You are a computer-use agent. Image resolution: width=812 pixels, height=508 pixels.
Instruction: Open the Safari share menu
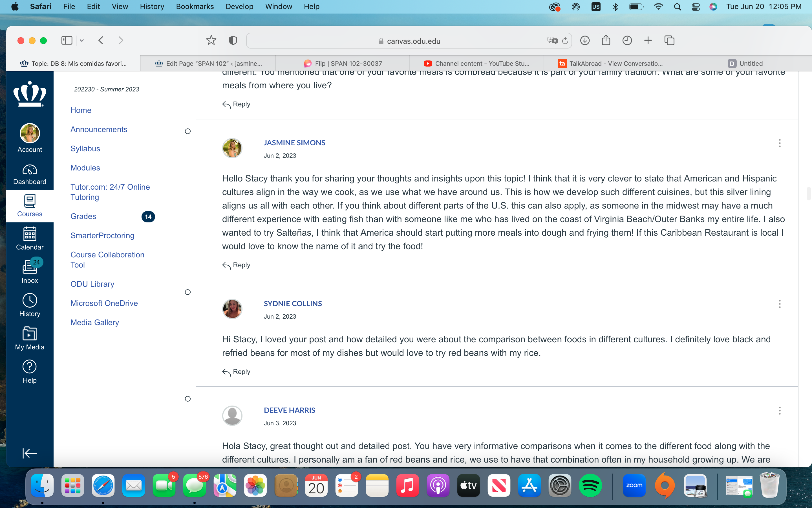(x=606, y=40)
